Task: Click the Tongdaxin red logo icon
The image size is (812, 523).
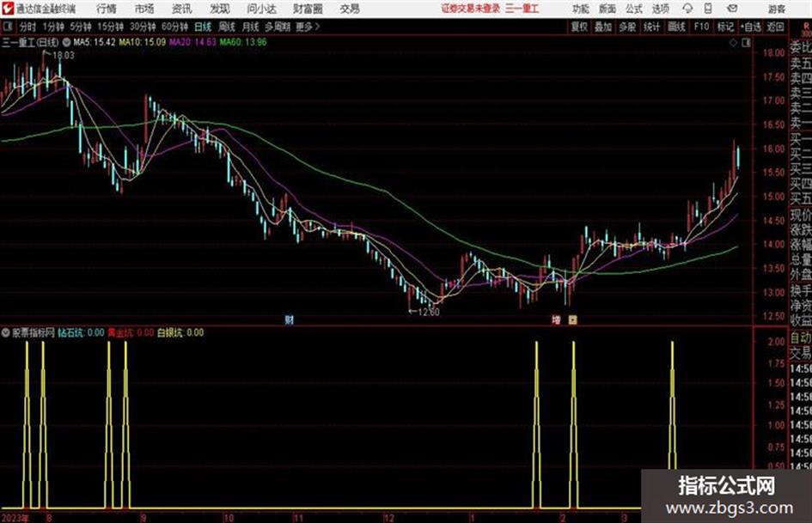Action: coord(7,9)
